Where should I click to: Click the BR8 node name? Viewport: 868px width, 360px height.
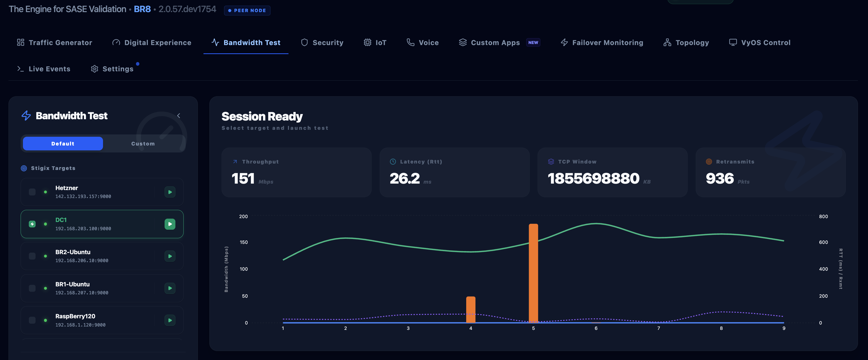(142, 9)
